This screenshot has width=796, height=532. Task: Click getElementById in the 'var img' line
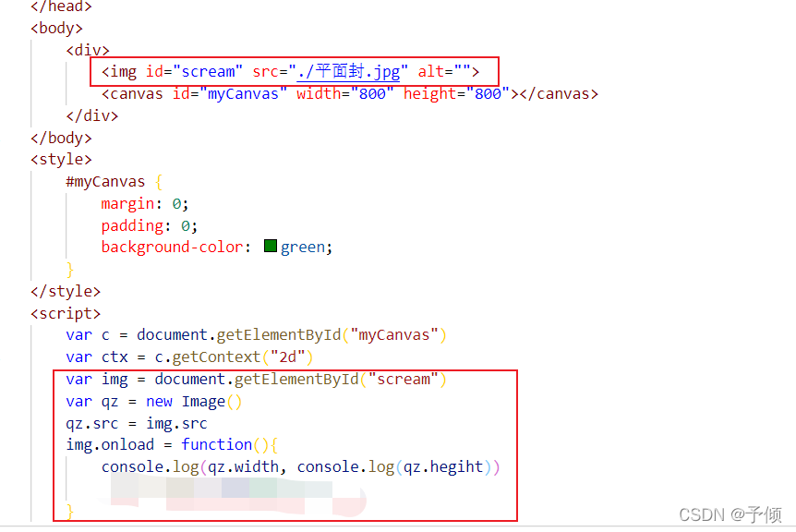pos(296,380)
